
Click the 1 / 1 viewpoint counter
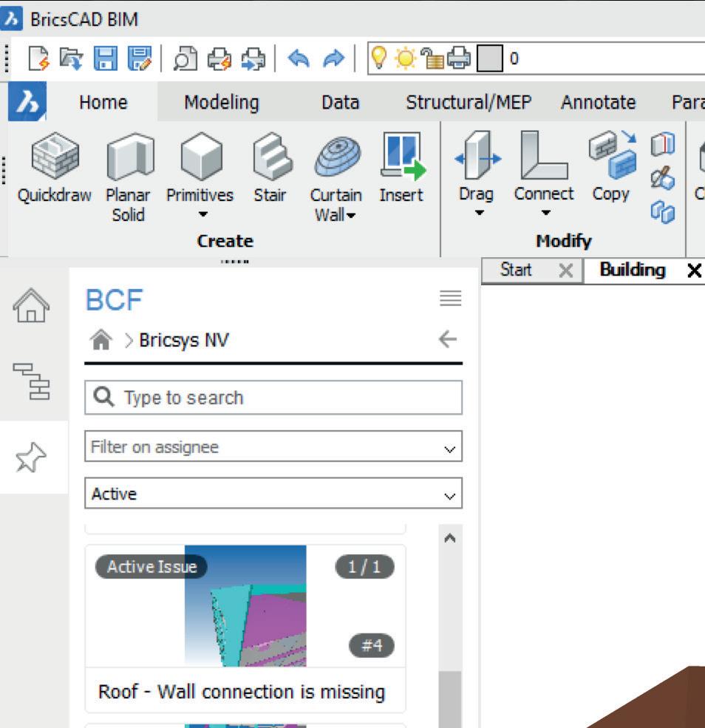click(x=364, y=566)
